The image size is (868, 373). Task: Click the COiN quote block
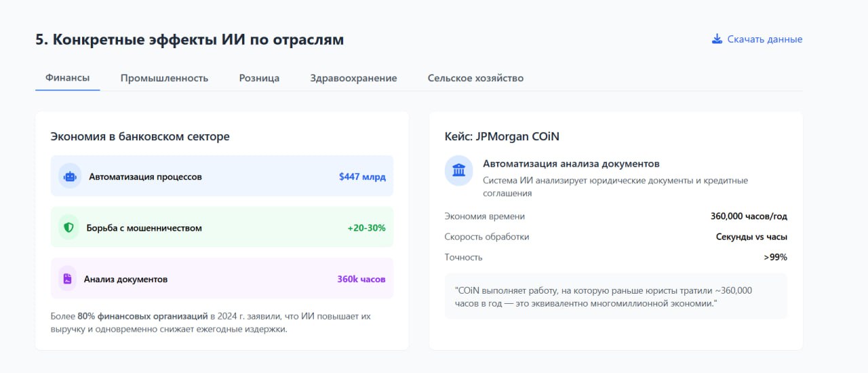[x=616, y=296]
